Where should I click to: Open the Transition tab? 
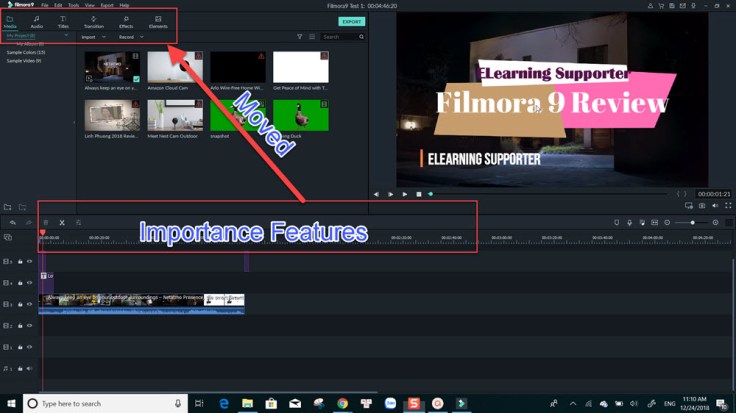click(94, 22)
